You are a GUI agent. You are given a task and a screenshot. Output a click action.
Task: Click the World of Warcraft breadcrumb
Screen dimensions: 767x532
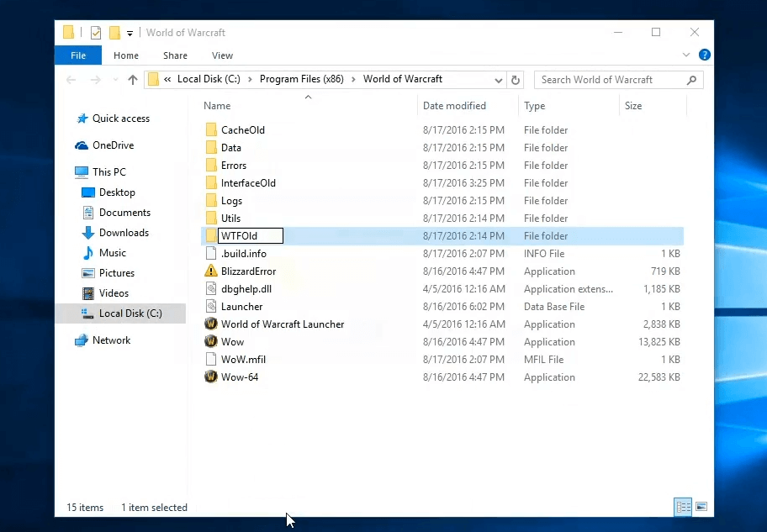(x=402, y=79)
